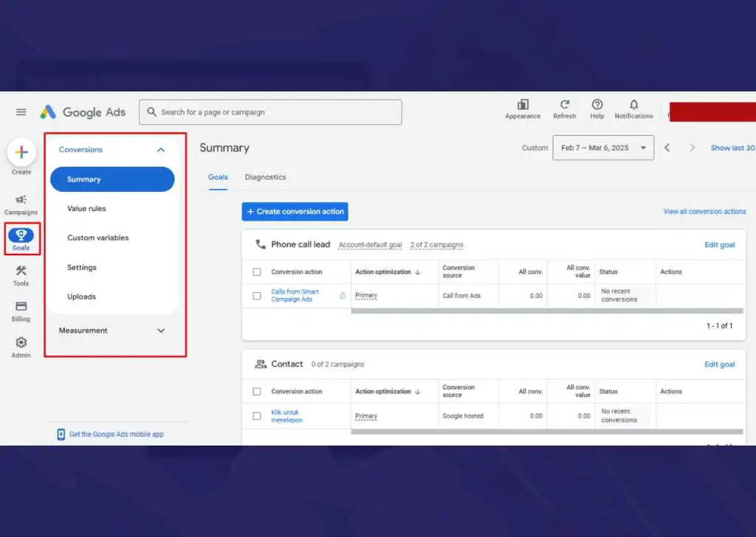Screen dimensions: 756x537
Task: Open the Appearance settings
Action: pos(523,109)
